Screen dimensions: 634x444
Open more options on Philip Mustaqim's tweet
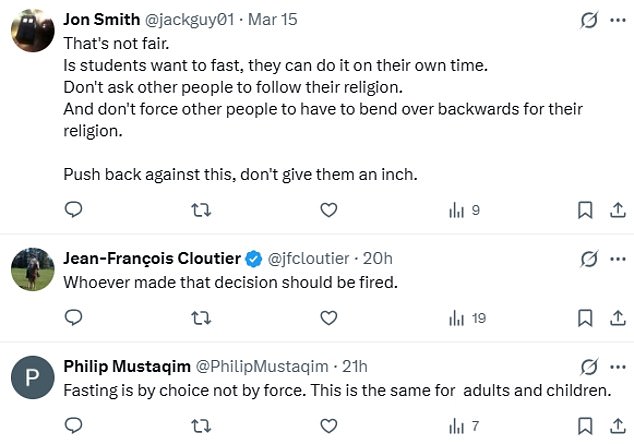coord(617,366)
